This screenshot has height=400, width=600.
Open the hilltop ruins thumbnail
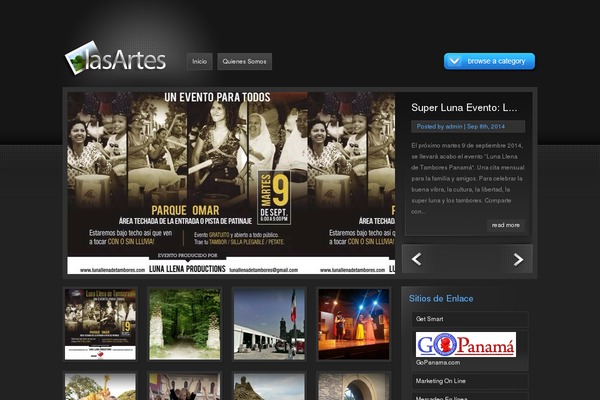[x=269, y=387]
